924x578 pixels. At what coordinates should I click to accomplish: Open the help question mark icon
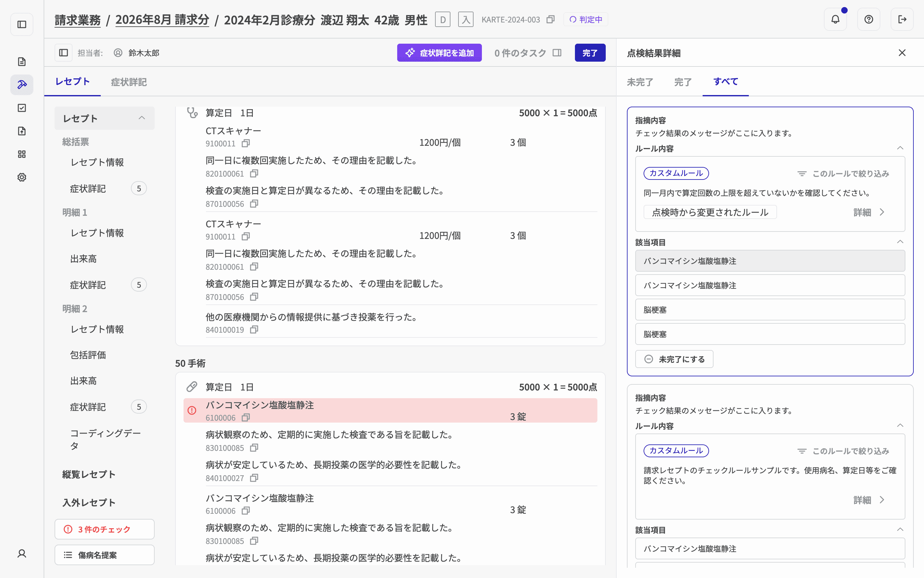[868, 19]
